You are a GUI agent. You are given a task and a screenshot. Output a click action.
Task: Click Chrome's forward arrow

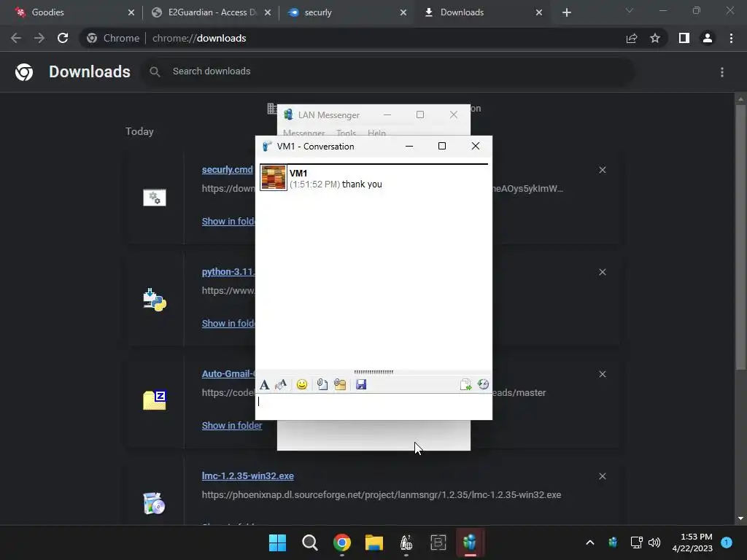point(39,38)
